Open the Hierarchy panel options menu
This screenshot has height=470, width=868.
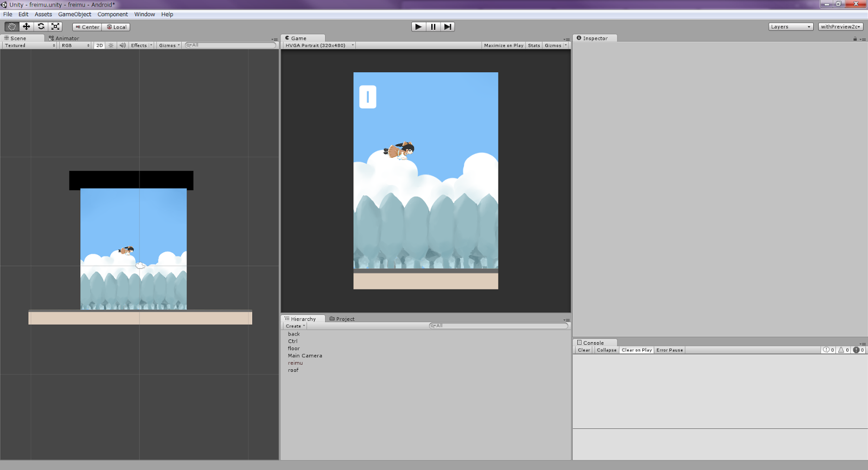(x=566, y=320)
